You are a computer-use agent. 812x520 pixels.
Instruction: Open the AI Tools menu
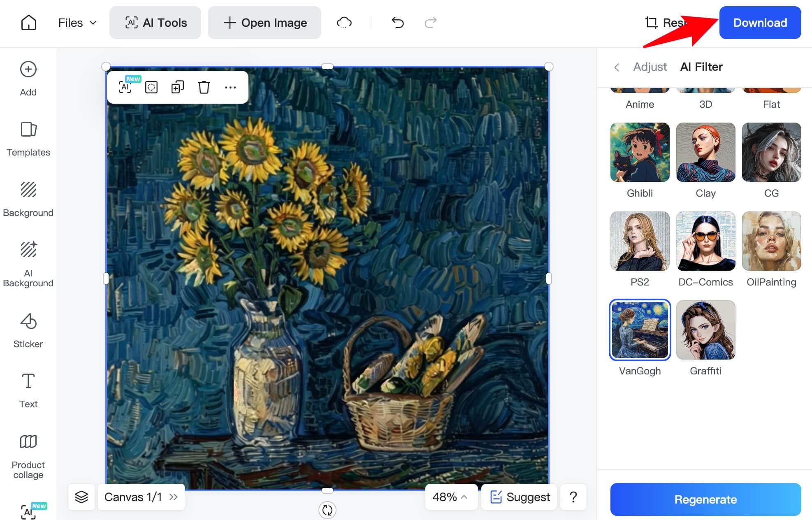click(x=155, y=23)
